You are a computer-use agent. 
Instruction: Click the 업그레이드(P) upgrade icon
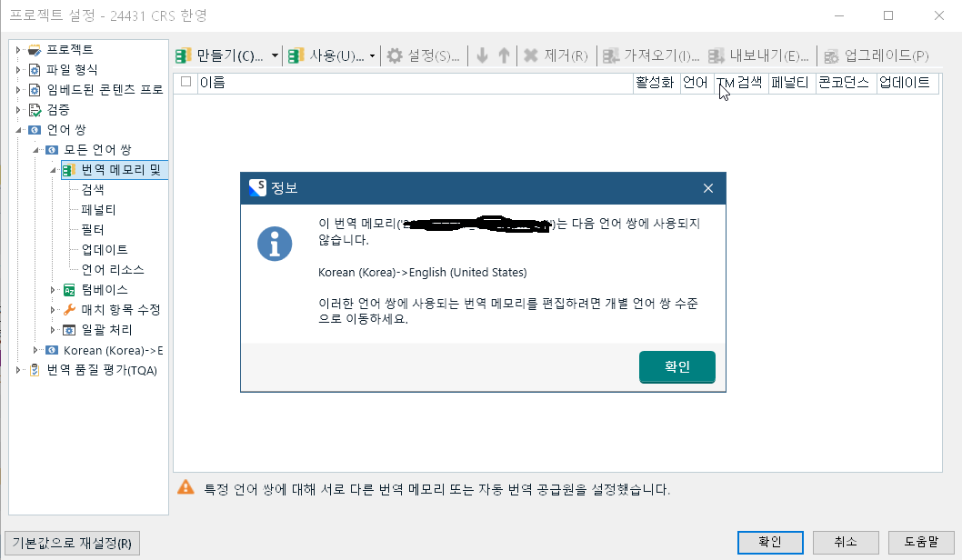830,55
